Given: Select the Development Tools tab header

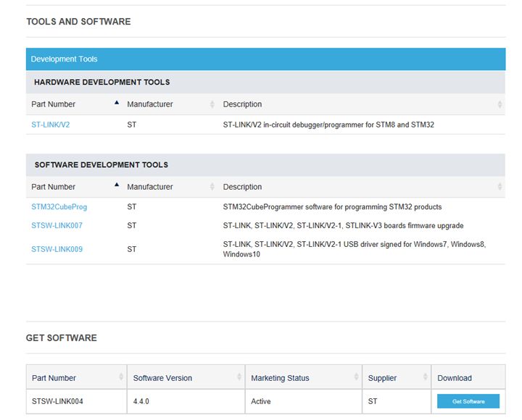Looking at the screenshot, I should tap(265, 59).
